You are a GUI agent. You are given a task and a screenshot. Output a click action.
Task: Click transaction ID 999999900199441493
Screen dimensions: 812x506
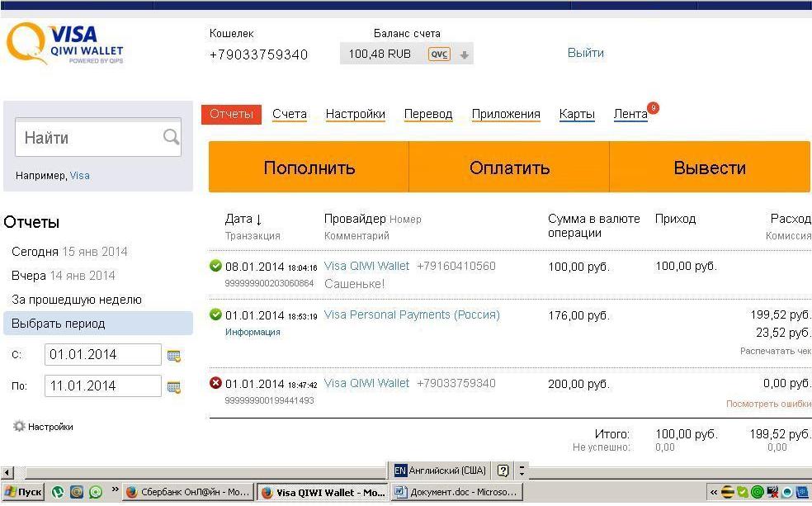pyautogui.click(x=269, y=400)
